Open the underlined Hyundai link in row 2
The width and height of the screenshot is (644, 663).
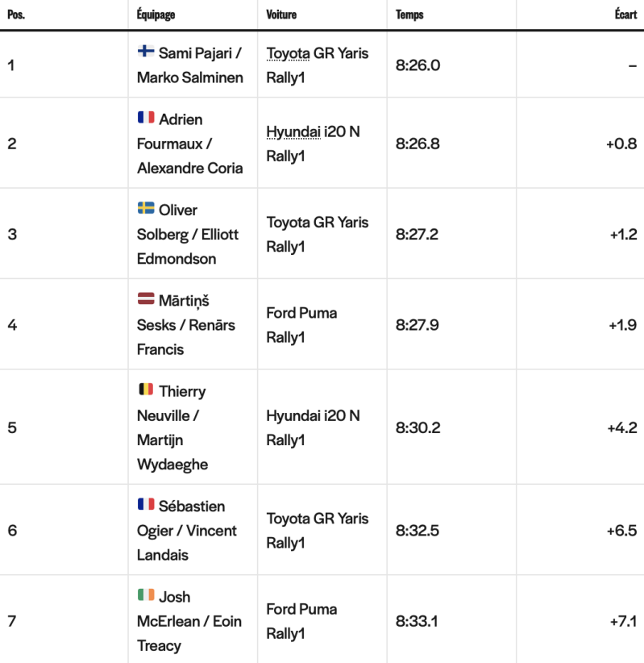[293, 132]
